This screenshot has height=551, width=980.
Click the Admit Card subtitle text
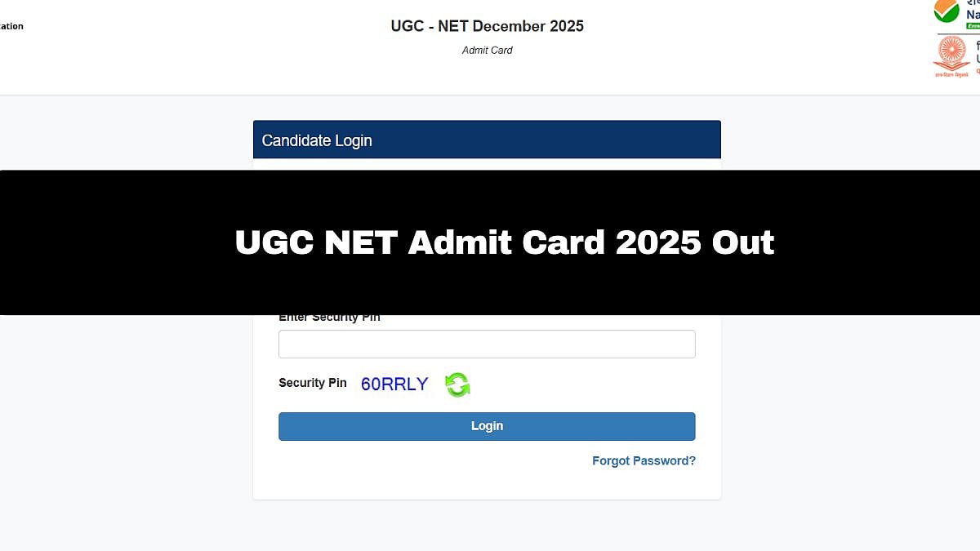click(x=487, y=50)
